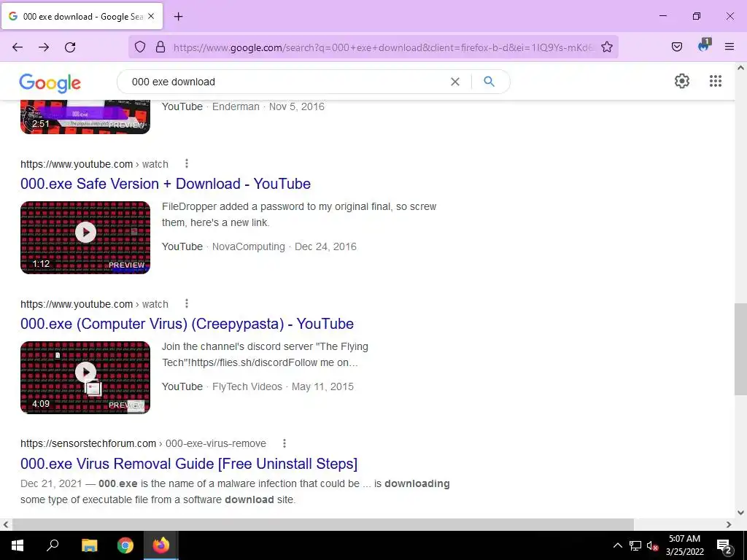Screen dimensions: 747x560
Task: Go forward with the browser forward arrow
Action: [44, 47]
